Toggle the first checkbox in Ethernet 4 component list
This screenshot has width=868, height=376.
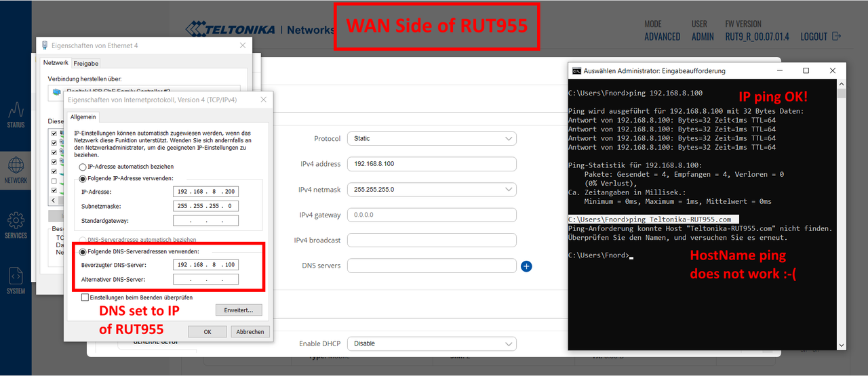pyautogui.click(x=54, y=133)
